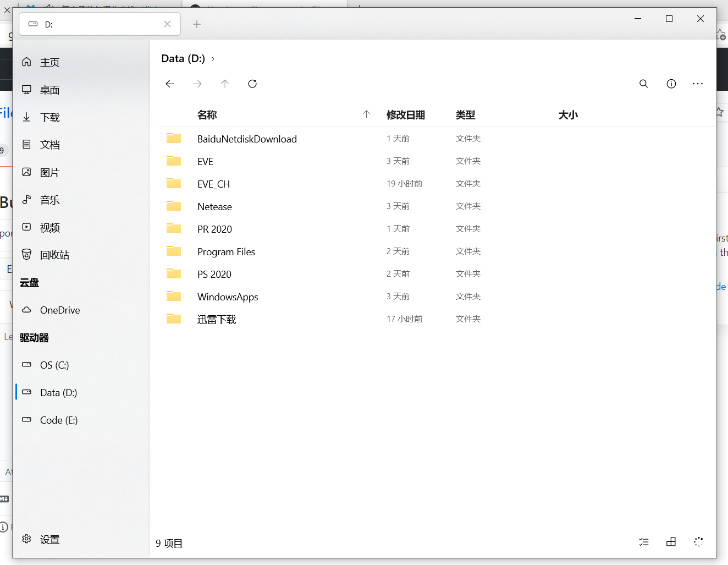This screenshot has width=728, height=565.
Task: Open the 音乐 sidebar shortcut
Action: pos(48,200)
